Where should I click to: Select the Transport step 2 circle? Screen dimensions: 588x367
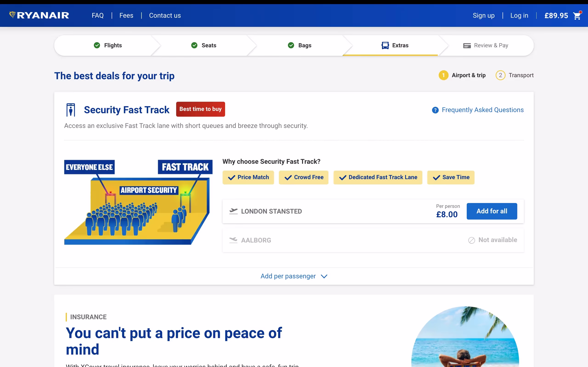click(x=500, y=75)
